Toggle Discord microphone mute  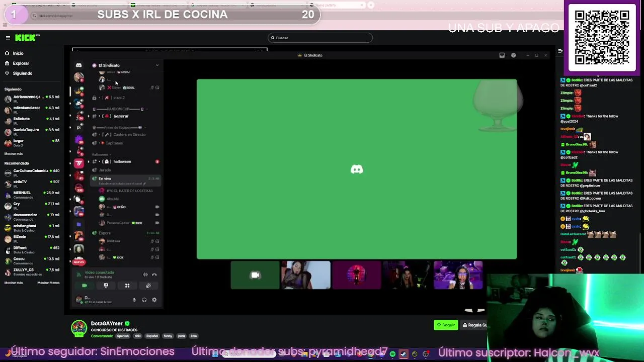click(134, 300)
